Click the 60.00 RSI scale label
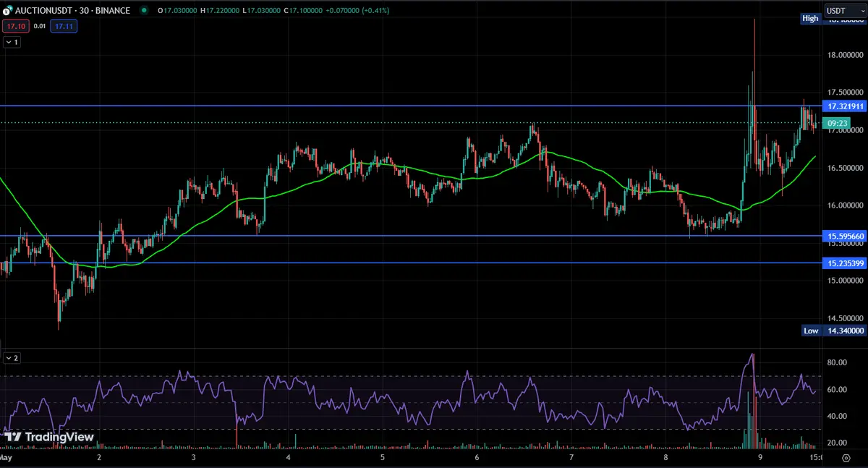868x468 pixels. tap(836, 390)
